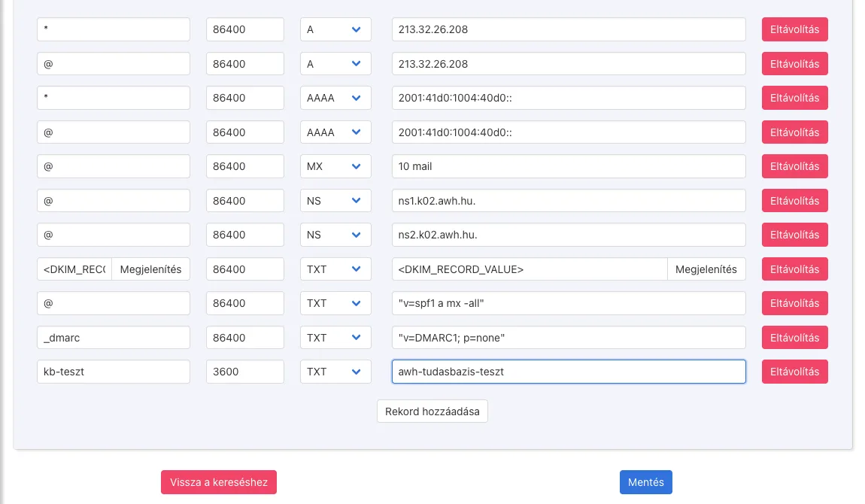The image size is (865, 504).
Task: Edit the "v=DMARC1; p=none" value
Action: tap(569, 338)
